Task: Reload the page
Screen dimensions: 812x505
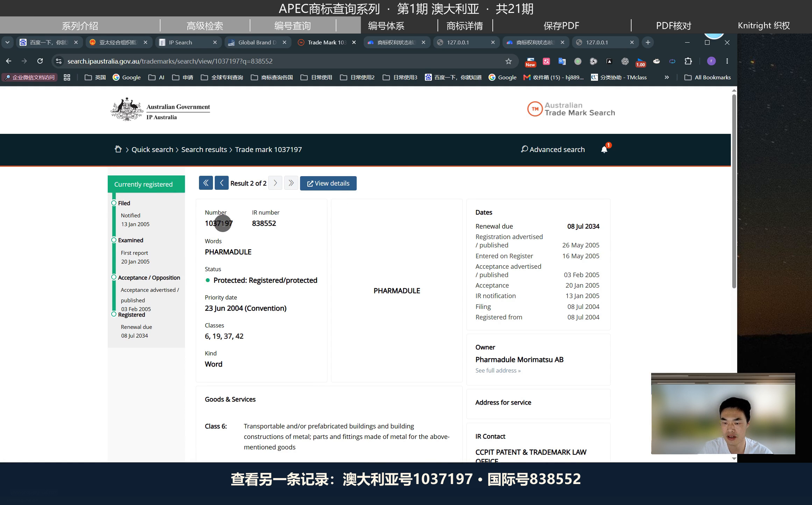Action: click(40, 61)
